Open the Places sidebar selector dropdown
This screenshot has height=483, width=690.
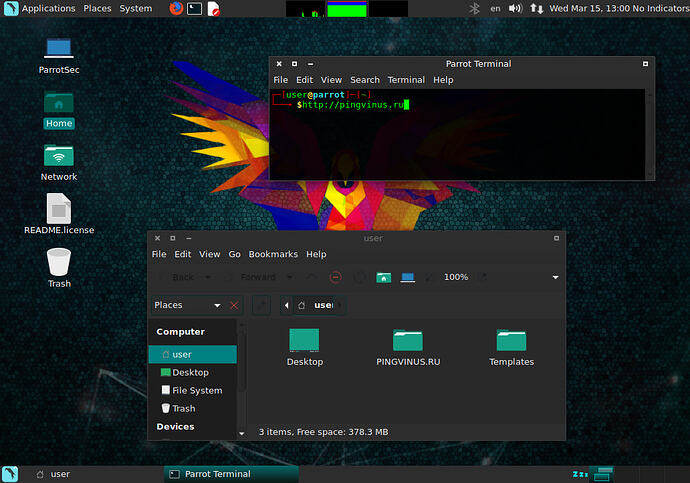tap(187, 305)
